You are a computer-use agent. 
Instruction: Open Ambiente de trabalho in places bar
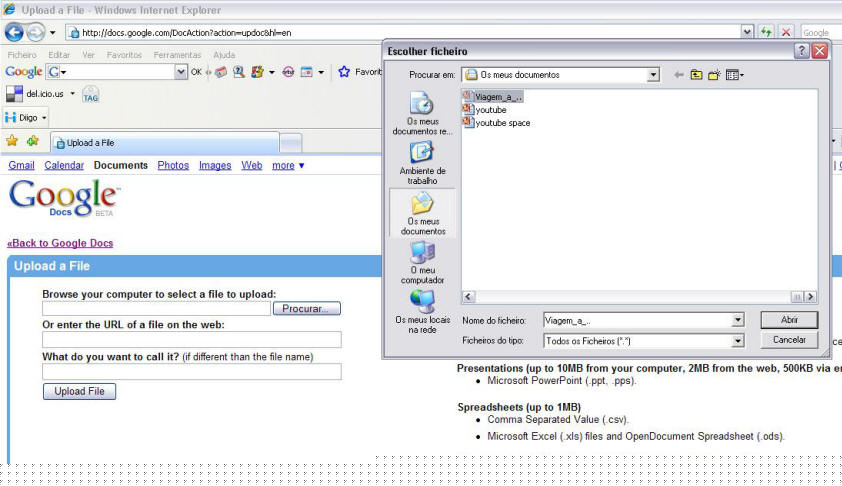(422, 163)
